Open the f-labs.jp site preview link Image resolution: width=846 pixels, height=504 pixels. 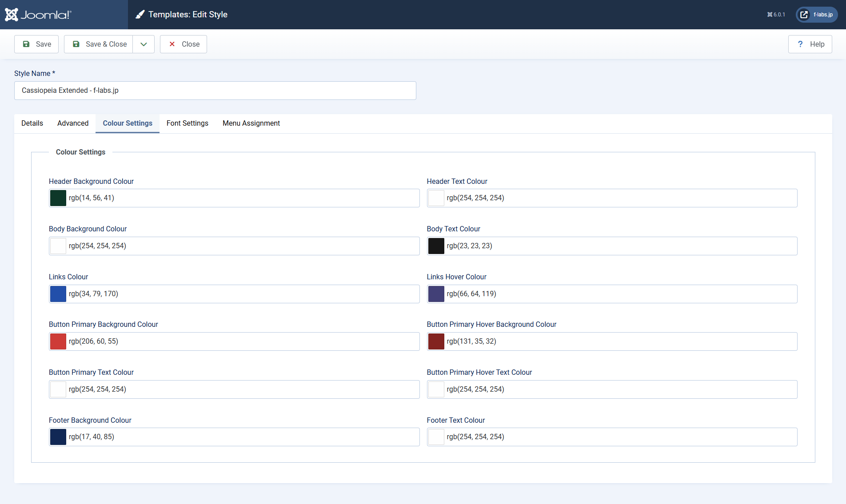point(817,15)
